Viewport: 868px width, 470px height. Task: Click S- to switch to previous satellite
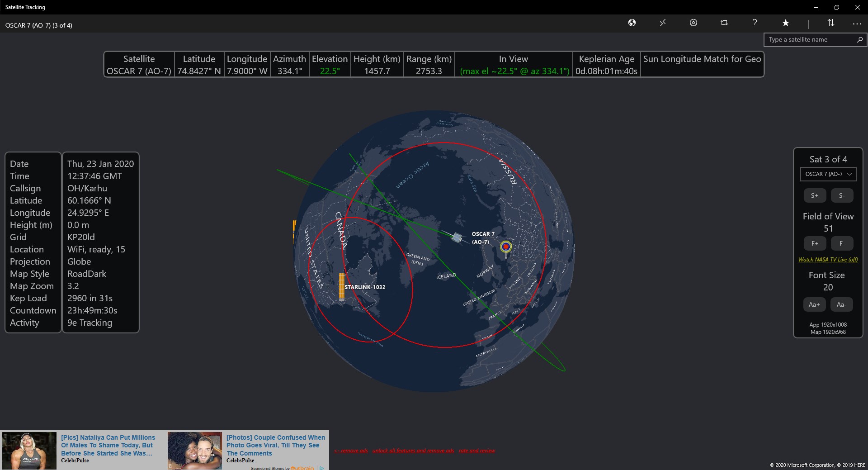(842, 195)
